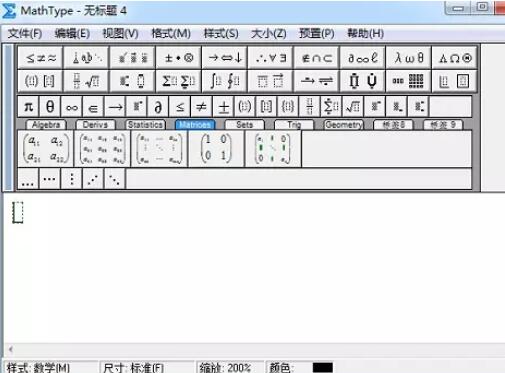Insert not-equal symbol from small bar
505x373 pixels.
point(202,107)
